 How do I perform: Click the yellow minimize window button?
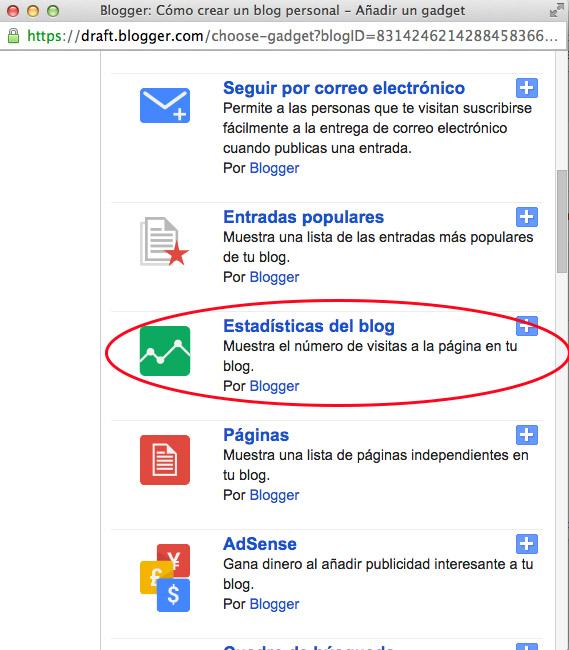(33, 11)
